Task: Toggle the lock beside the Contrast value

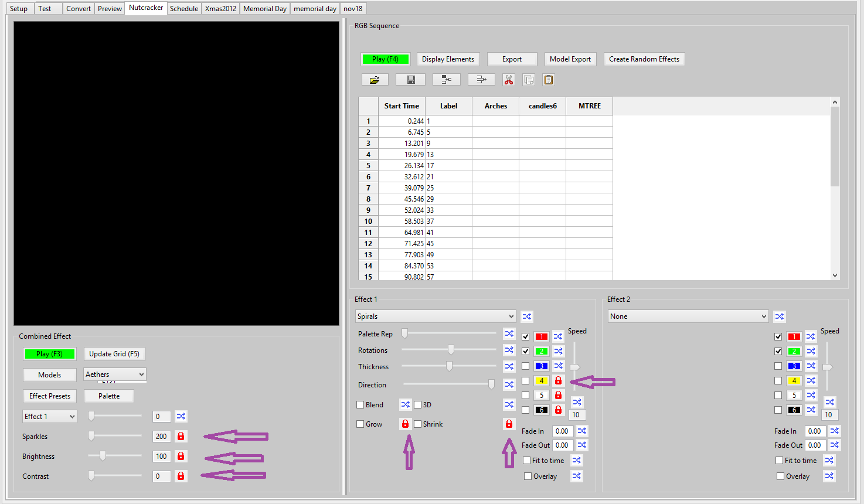Action: coord(181,476)
